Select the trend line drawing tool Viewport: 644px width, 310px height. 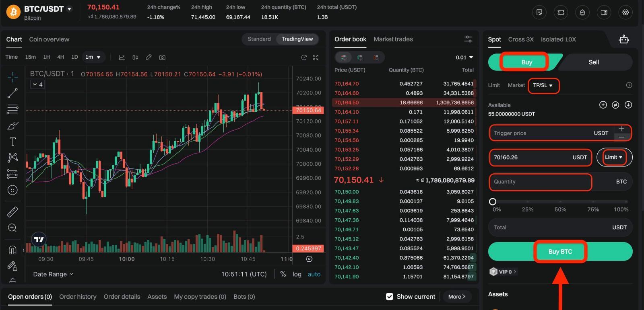(x=12, y=93)
